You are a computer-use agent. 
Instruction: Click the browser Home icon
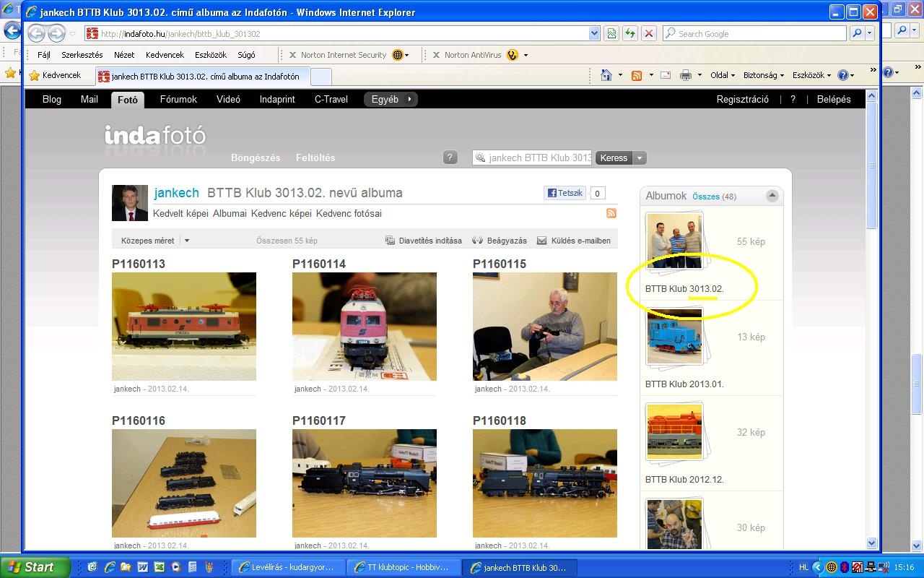[x=606, y=75]
